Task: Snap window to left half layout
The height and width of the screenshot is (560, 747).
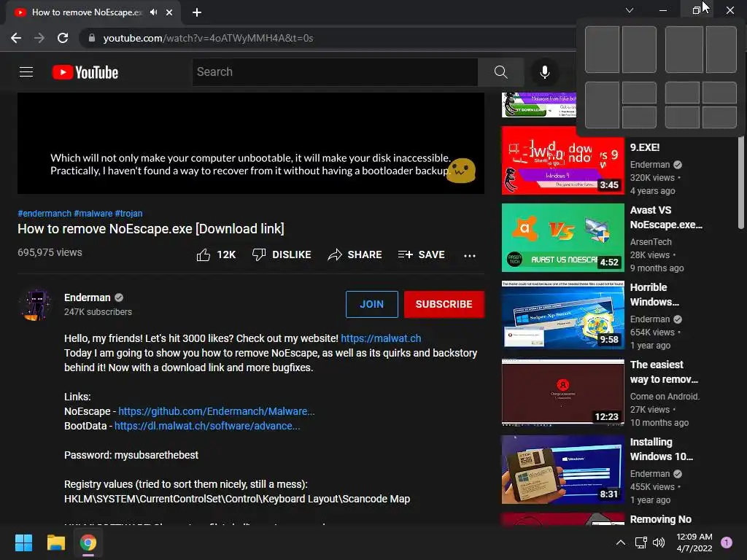Action: click(602, 50)
